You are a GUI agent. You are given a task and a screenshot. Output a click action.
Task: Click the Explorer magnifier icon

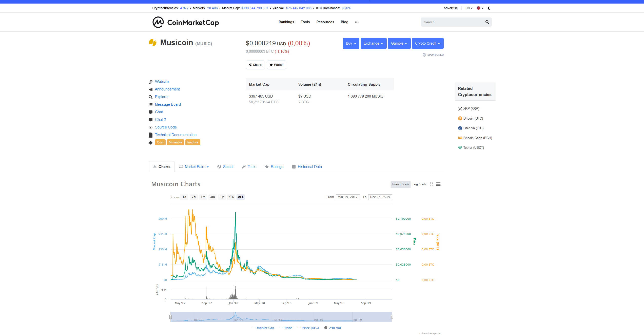tap(150, 97)
